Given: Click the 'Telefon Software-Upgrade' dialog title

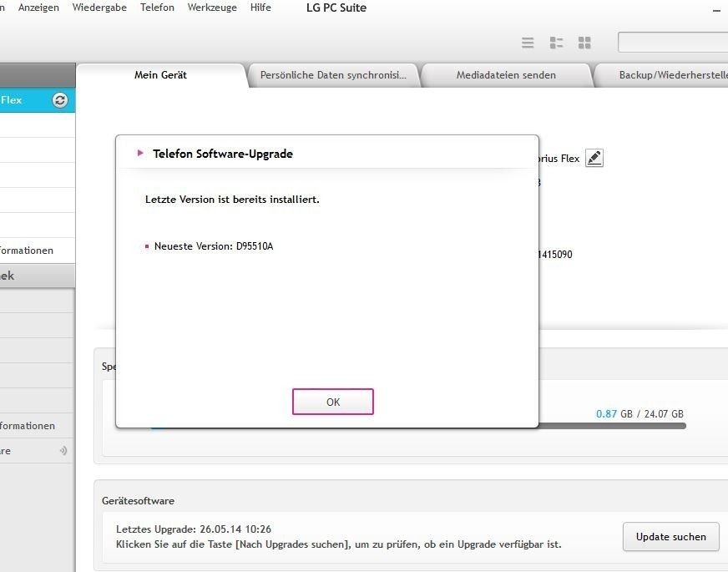Looking at the screenshot, I should point(223,154).
